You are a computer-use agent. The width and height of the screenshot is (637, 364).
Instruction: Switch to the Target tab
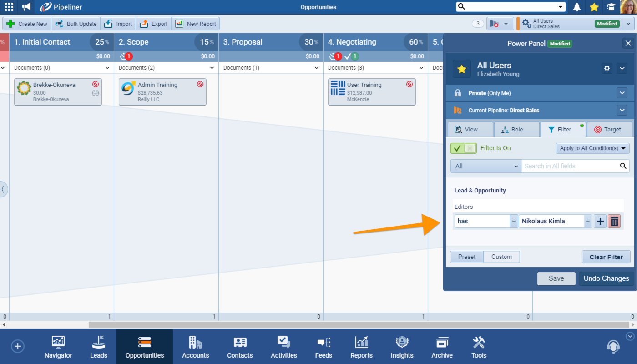tap(609, 129)
